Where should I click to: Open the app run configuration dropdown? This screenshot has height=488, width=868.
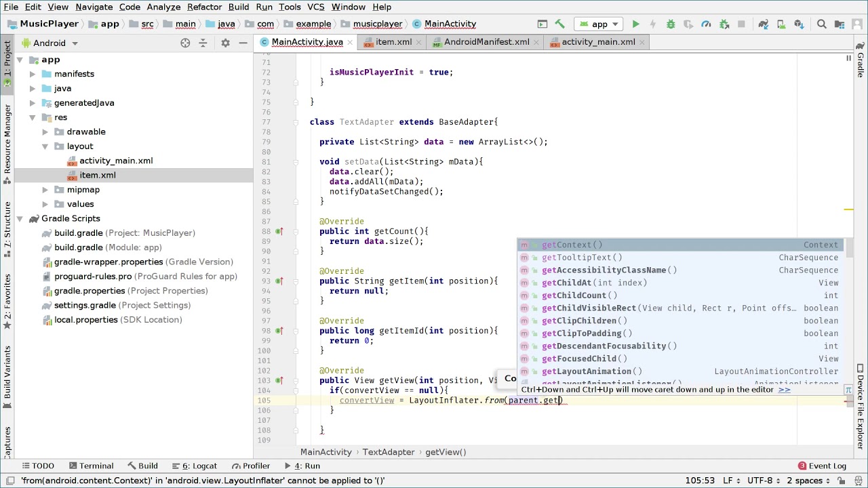click(599, 24)
